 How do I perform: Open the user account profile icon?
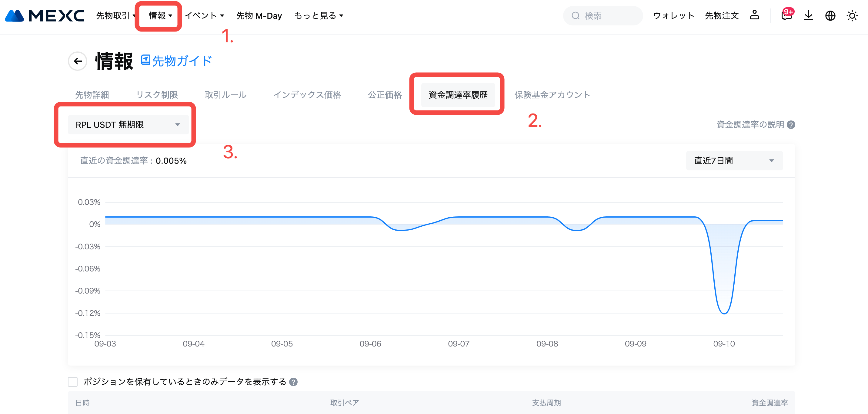754,15
